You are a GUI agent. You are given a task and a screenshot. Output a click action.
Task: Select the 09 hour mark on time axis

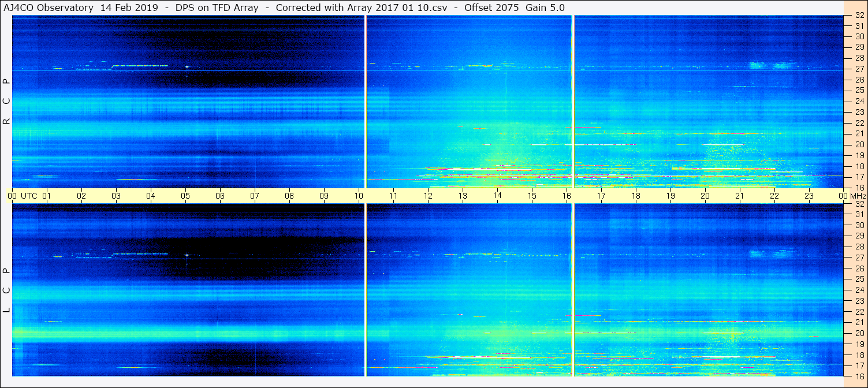324,196
